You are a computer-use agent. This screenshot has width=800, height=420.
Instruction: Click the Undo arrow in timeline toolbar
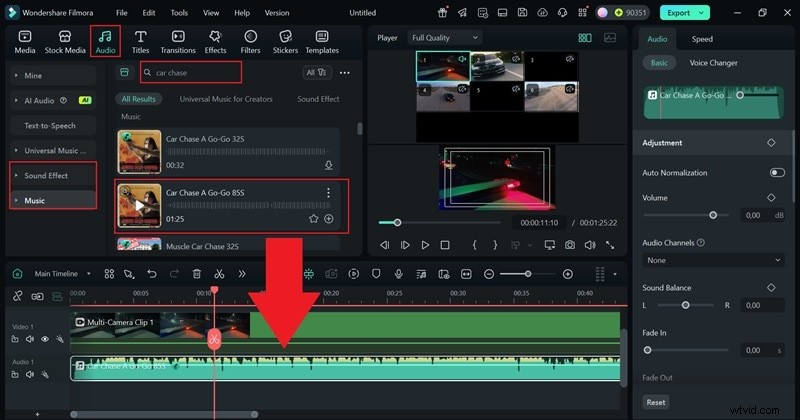point(151,274)
